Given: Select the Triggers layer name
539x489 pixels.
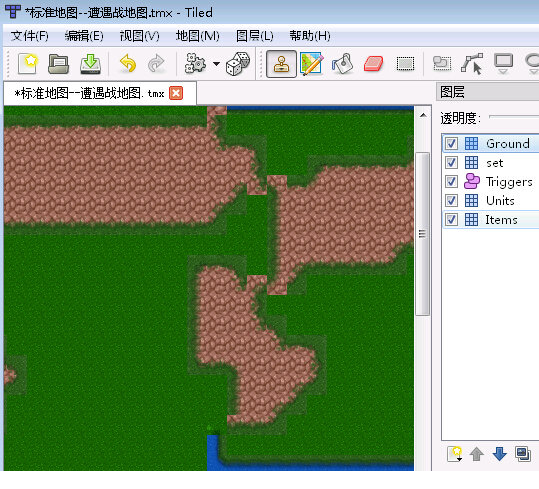Looking at the screenshot, I should point(509,182).
